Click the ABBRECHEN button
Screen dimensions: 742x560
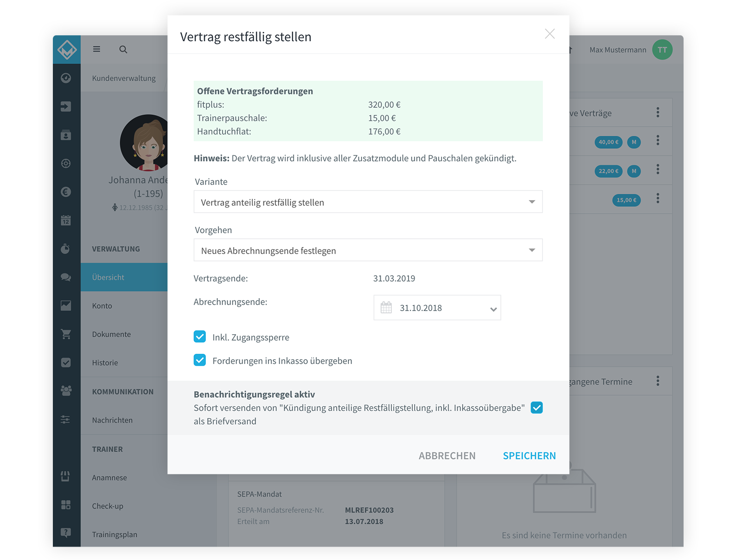point(447,456)
